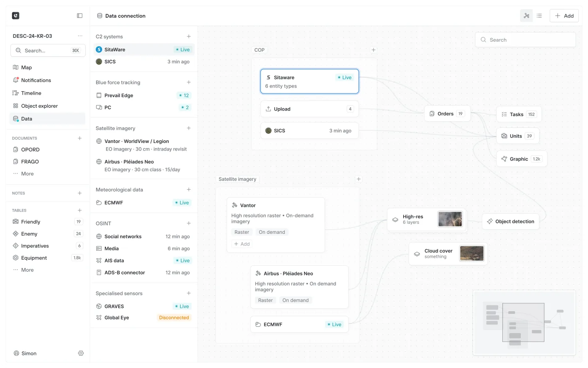The image size is (588, 368).
Task: Click the Add button in header
Action: pos(564,16)
